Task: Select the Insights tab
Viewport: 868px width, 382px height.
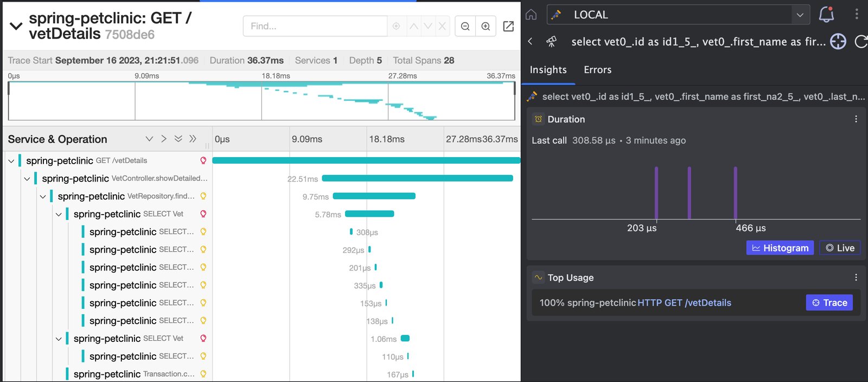Action: click(548, 70)
